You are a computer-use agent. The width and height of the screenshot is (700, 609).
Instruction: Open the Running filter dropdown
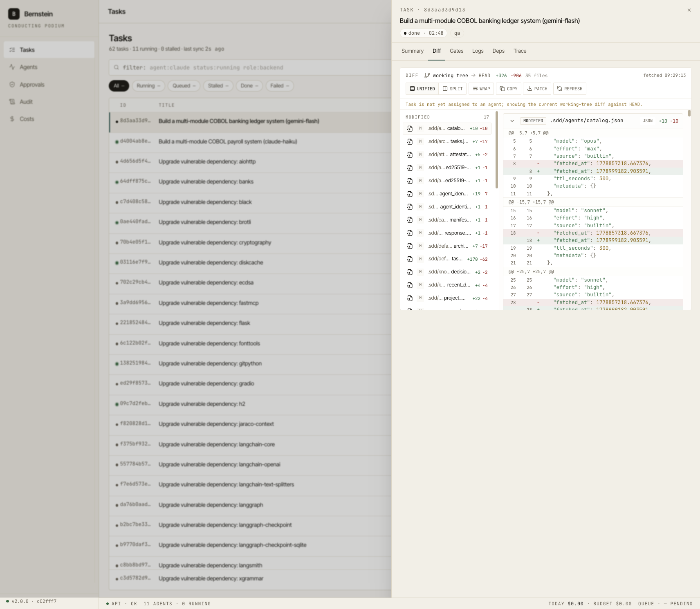148,86
